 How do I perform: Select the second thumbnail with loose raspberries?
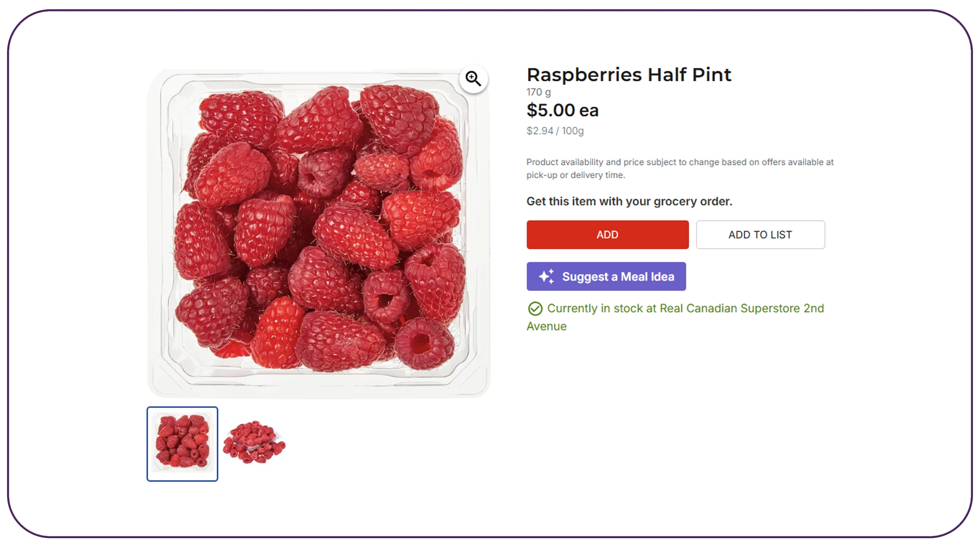[254, 442]
